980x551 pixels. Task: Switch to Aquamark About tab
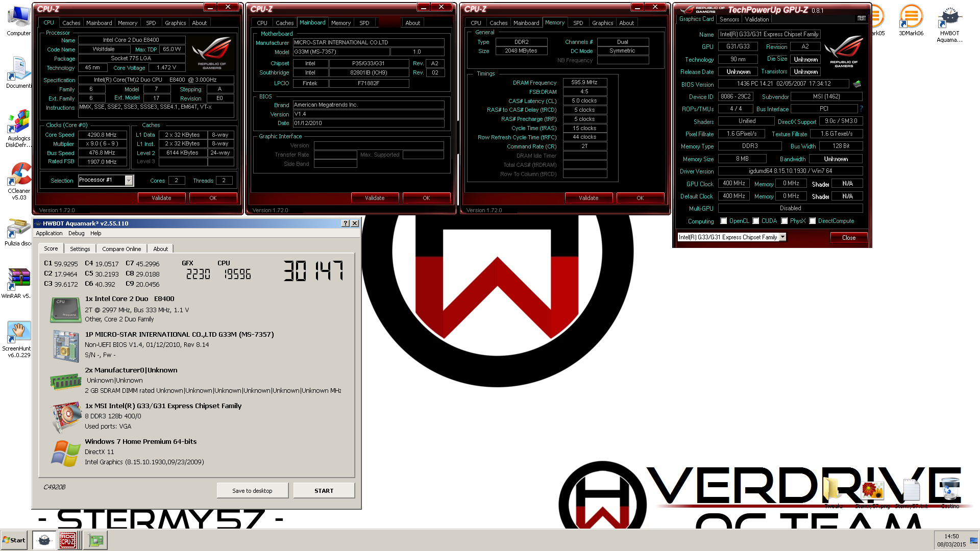(161, 249)
